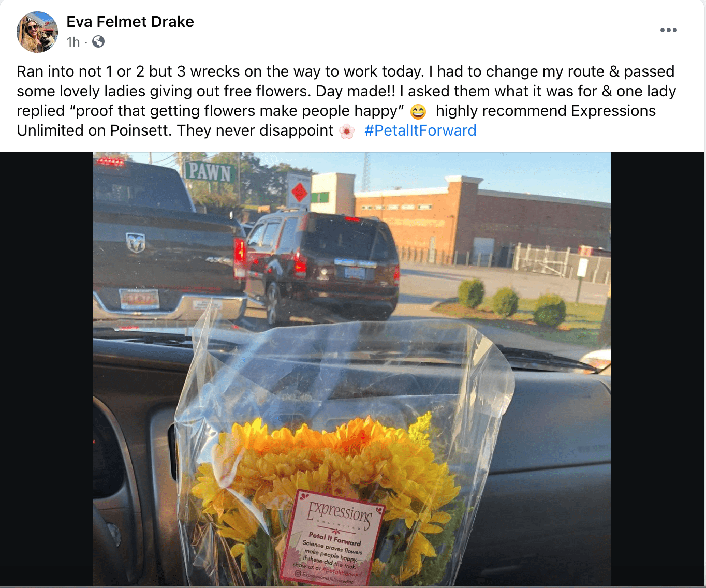The image size is (706, 588).
Task: Open the three-dot post options menu
Action: (668, 30)
